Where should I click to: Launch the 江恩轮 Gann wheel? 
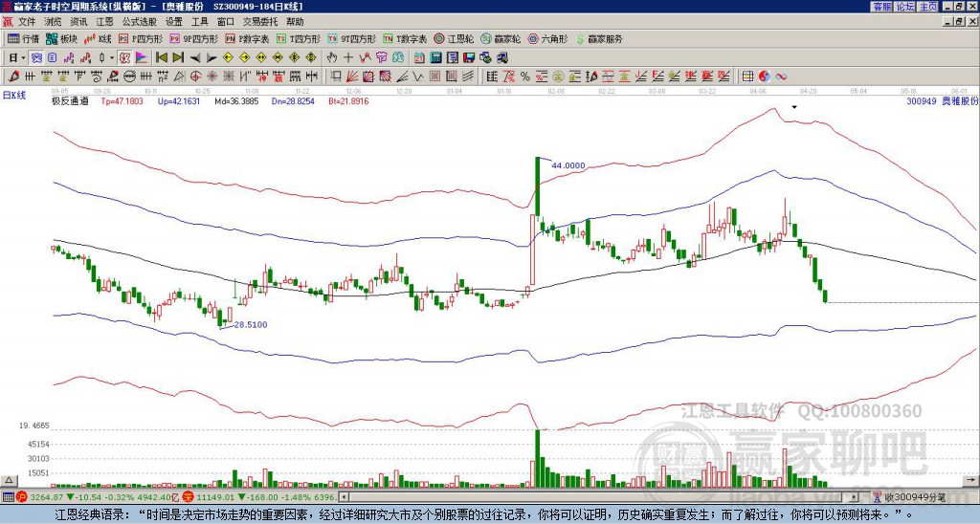454,38
